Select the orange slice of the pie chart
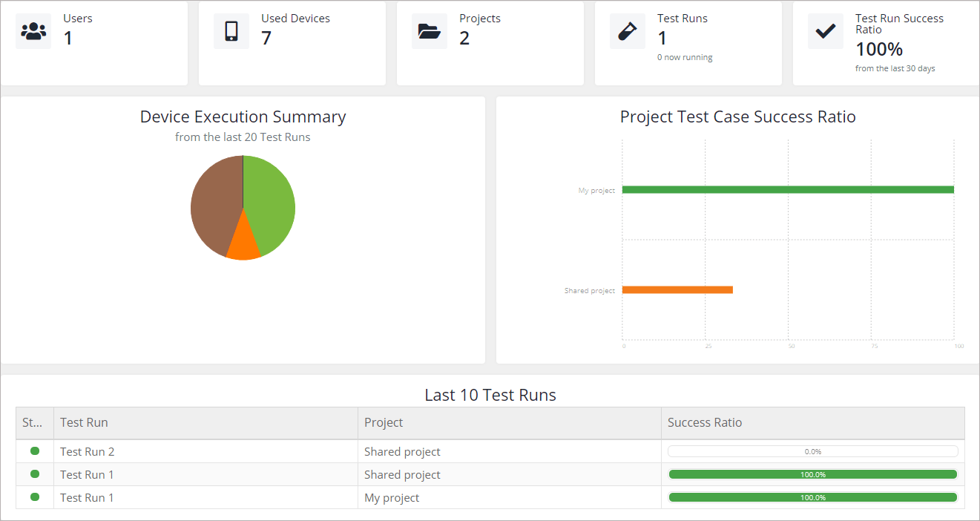This screenshot has width=980, height=521. coord(243,246)
